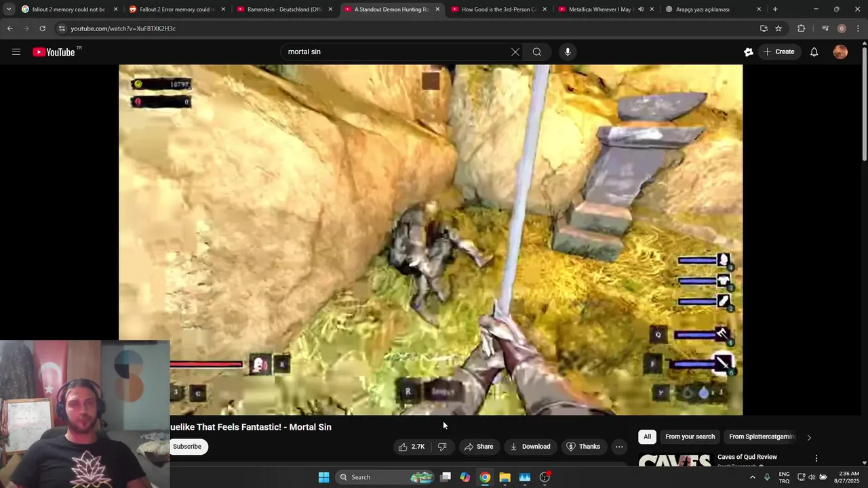This screenshot has height=488, width=868.
Task: Click the Create button
Action: click(778, 52)
